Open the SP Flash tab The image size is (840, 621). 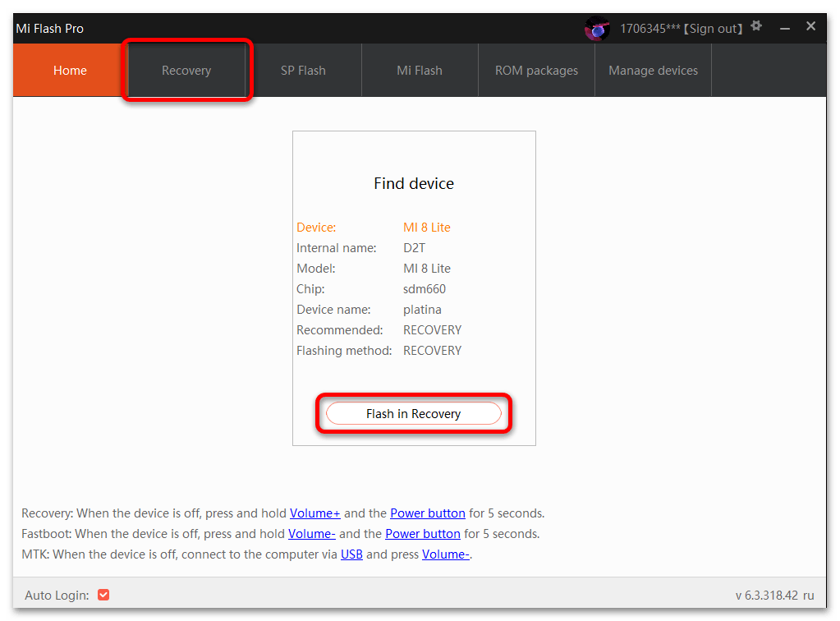point(303,70)
